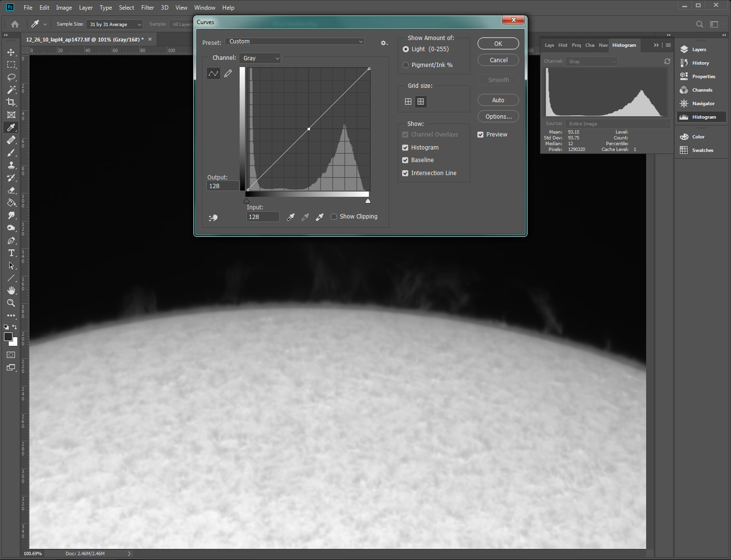Click the Input value field

pyautogui.click(x=263, y=217)
